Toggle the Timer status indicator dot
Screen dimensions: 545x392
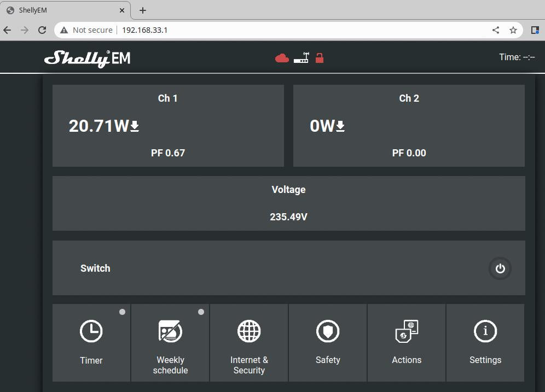[x=122, y=312]
